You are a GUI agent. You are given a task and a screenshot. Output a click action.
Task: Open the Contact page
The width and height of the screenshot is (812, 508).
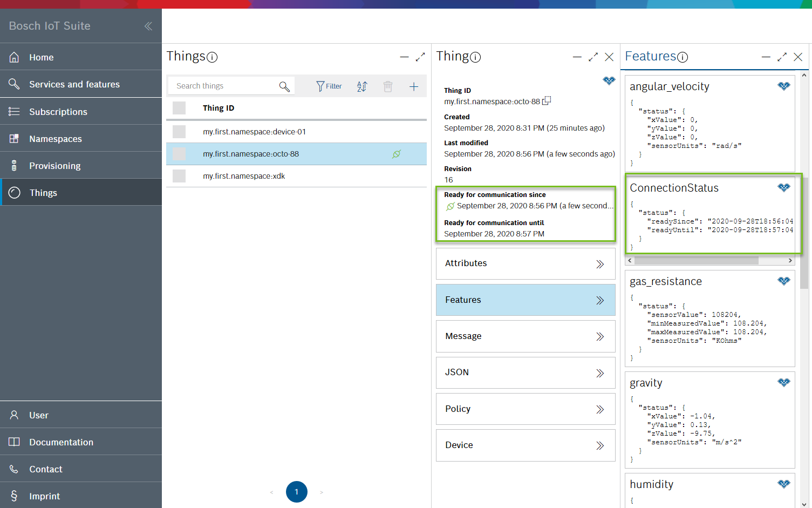(x=81, y=469)
